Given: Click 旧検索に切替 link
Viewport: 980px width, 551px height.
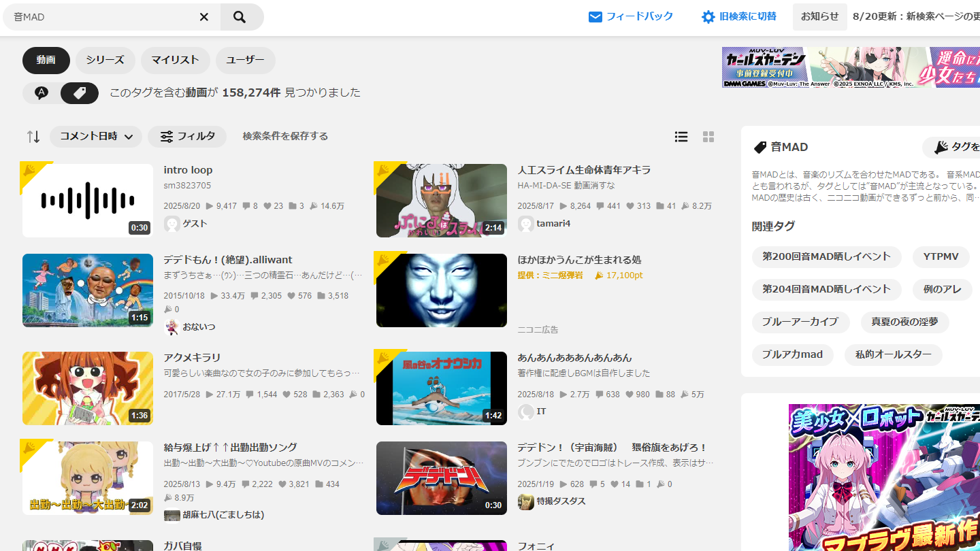Looking at the screenshot, I should [748, 16].
